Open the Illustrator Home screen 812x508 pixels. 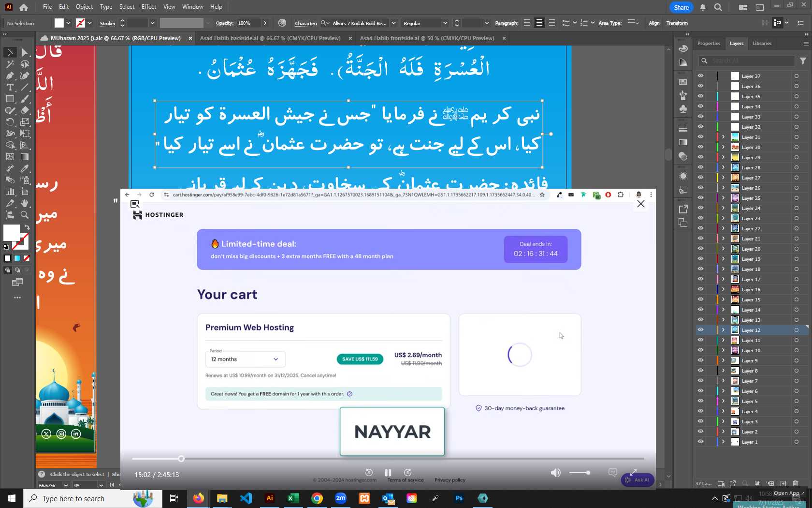(23, 7)
